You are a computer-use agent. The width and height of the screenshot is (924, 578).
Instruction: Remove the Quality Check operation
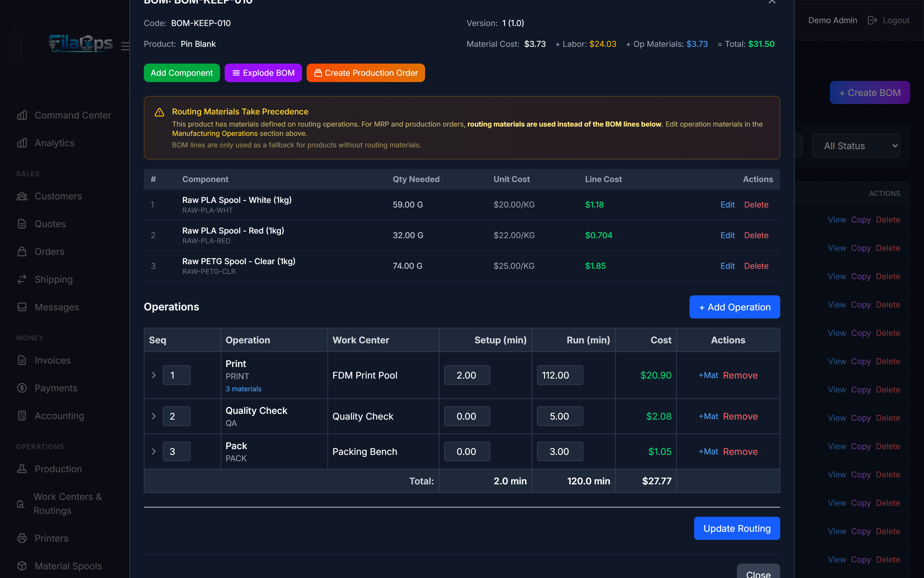click(x=740, y=416)
